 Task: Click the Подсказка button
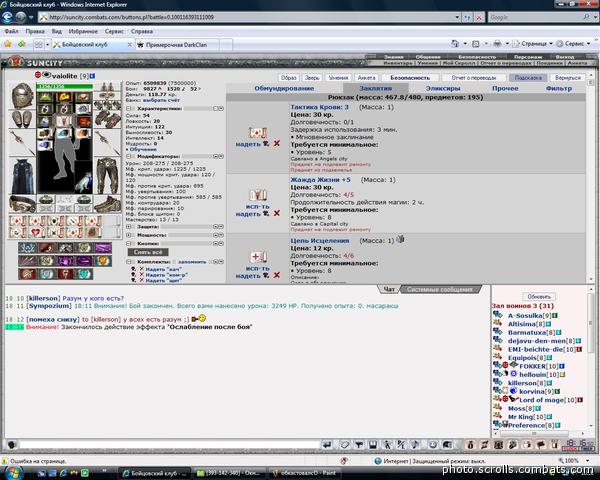[528, 78]
